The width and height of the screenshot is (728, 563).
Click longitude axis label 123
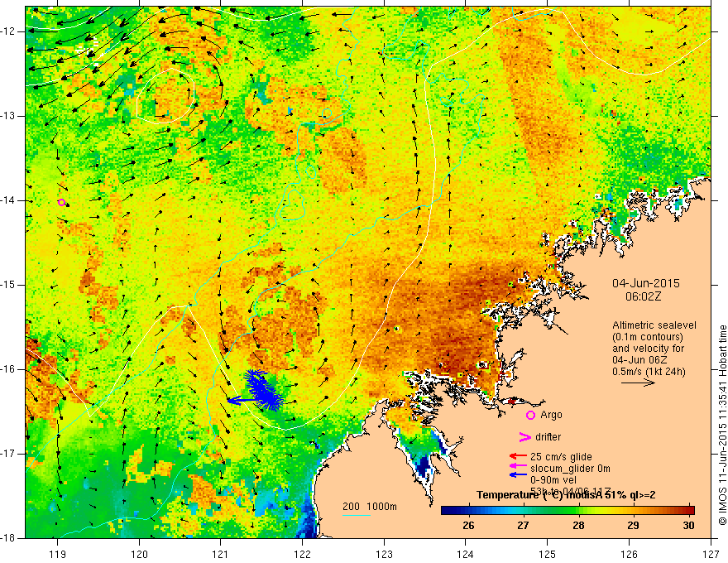point(384,554)
